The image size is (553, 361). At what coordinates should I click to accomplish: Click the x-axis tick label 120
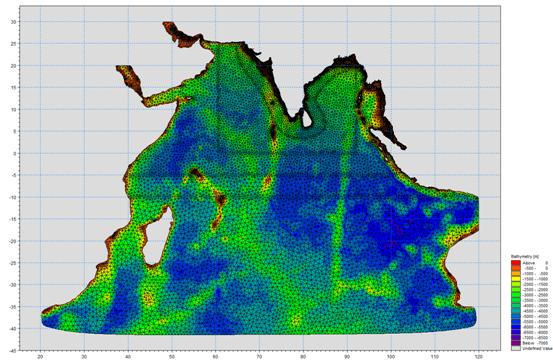(x=478, y=357)
